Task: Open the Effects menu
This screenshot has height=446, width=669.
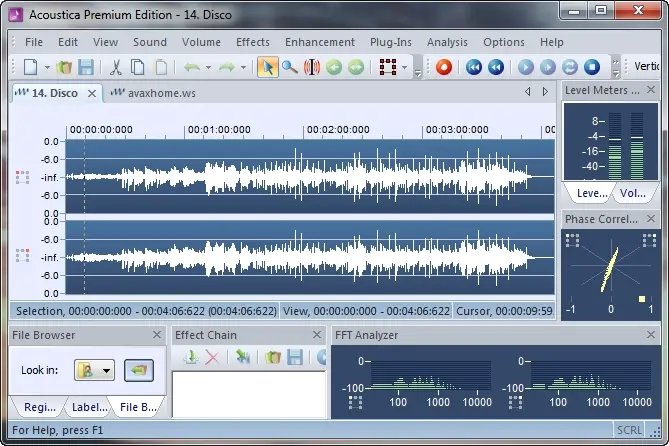Action: point(253,42)
